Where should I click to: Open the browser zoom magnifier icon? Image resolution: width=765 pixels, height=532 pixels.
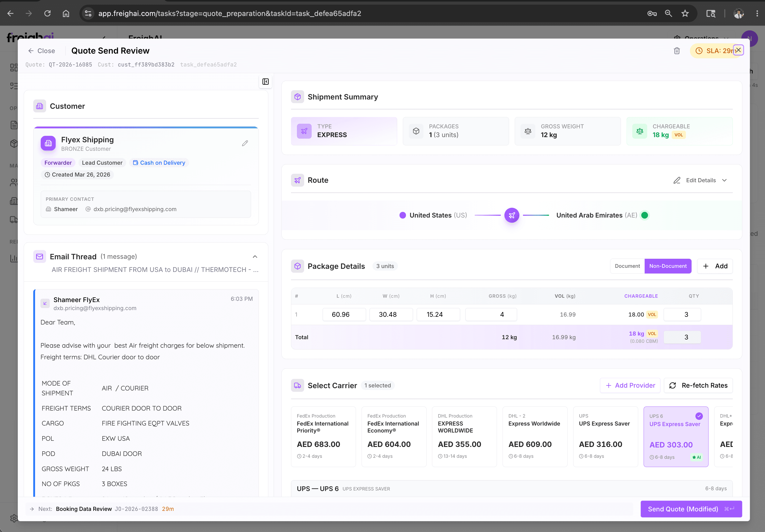pos(668,13)
